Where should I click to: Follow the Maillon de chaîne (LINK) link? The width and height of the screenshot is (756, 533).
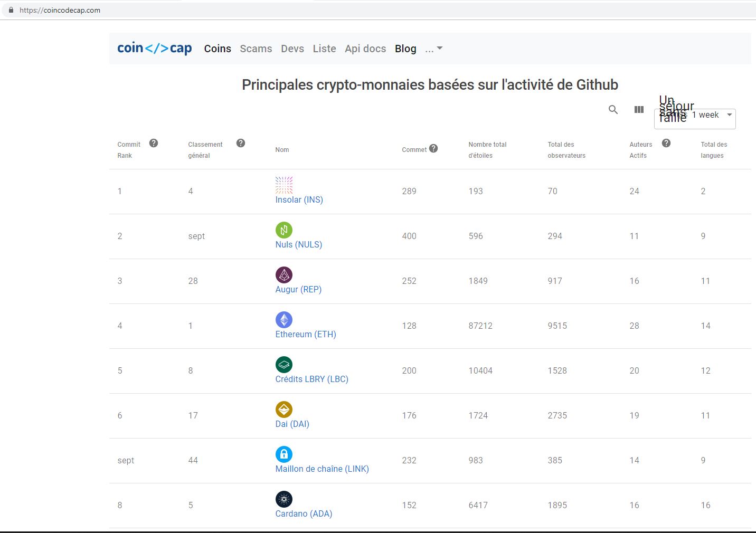coord(322,469)
